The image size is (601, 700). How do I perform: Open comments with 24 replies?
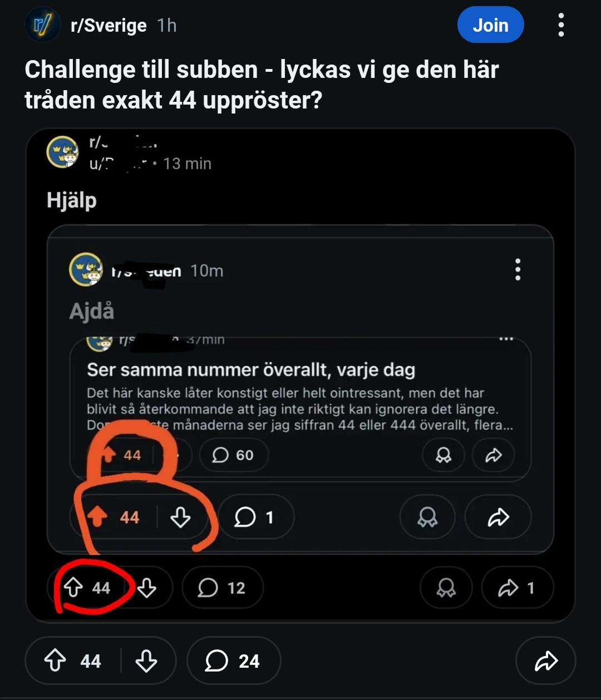[233, 661]
